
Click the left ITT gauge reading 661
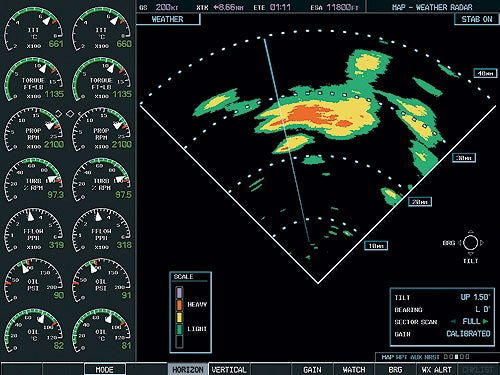click(x=33, y=29)
